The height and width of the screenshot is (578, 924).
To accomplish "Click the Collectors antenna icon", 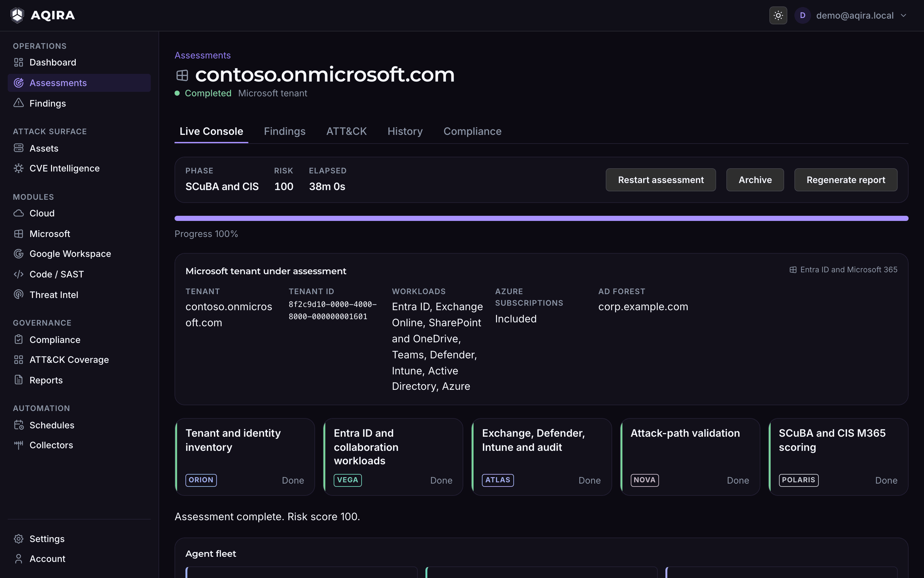I will 19,445.
